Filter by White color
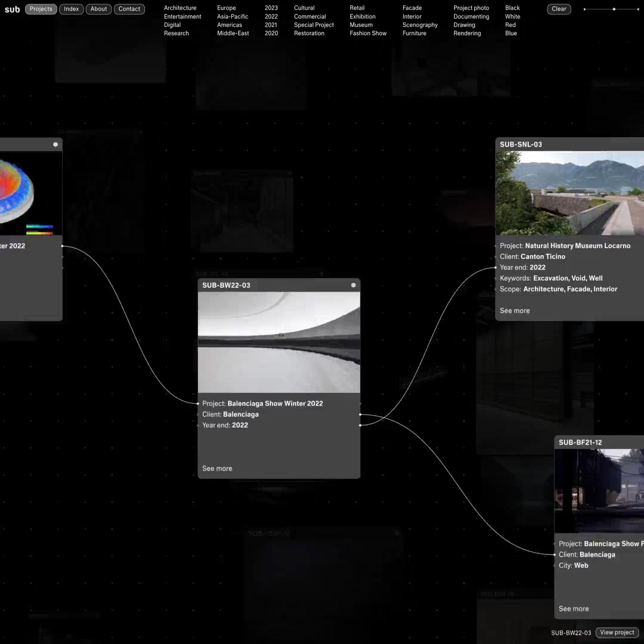The width and height of the screenshot is (644, 644). point(513,17)
